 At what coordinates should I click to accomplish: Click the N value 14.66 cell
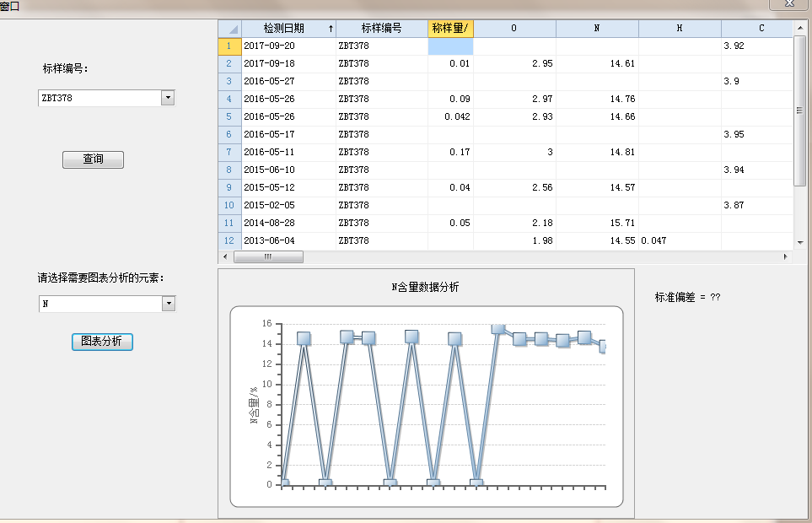[x=597, y=117]
